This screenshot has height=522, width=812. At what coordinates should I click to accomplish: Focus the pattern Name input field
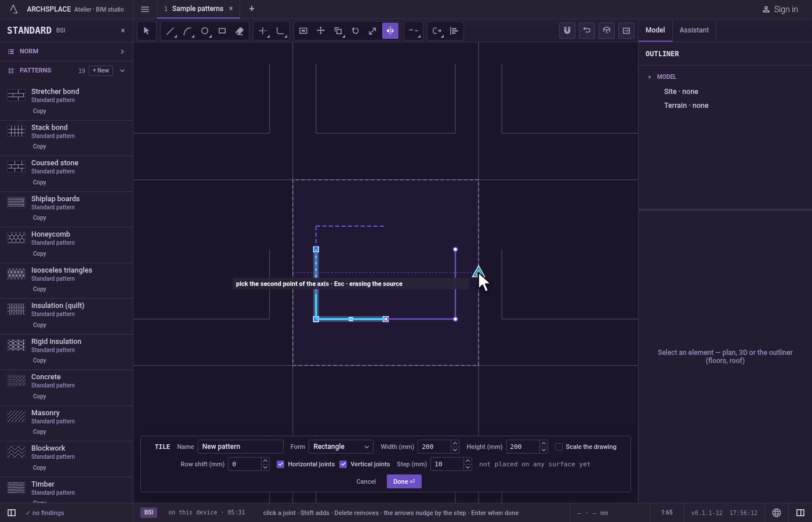[x=241, y=447]
